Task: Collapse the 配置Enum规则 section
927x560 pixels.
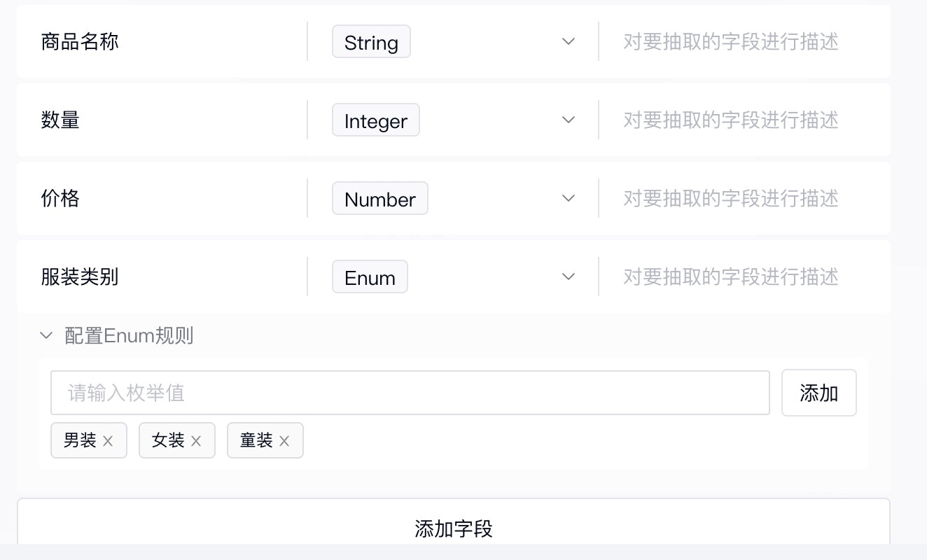Action: (46, 336)
